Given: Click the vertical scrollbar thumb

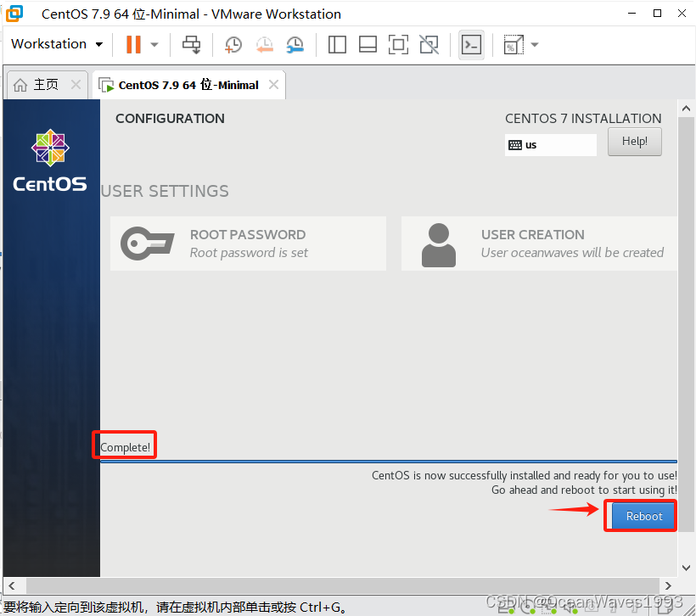Looking at the screenshot, I should 686,324.
